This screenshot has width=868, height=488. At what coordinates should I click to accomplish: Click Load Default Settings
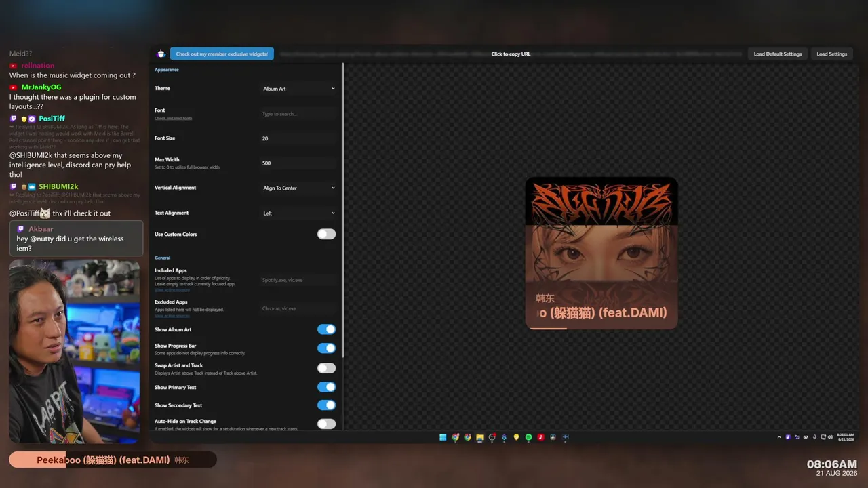[778, 54]
